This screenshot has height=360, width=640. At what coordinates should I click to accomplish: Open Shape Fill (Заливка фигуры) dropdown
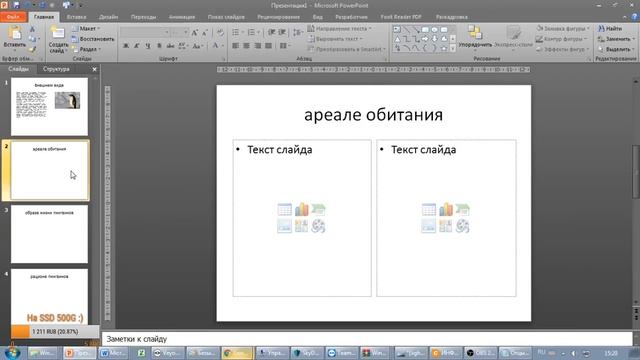(x=563, y=29)
